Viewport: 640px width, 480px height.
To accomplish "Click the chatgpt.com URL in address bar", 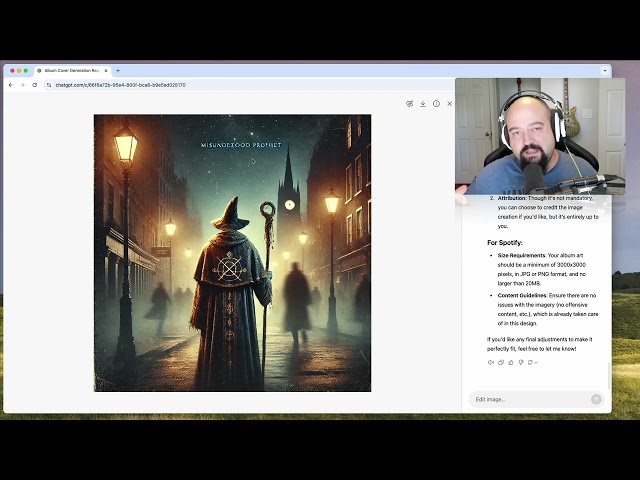I will point(120,85).
